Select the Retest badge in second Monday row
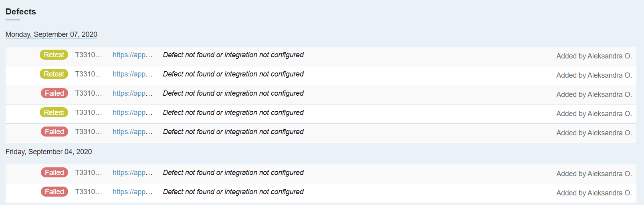 pos(54,74)
